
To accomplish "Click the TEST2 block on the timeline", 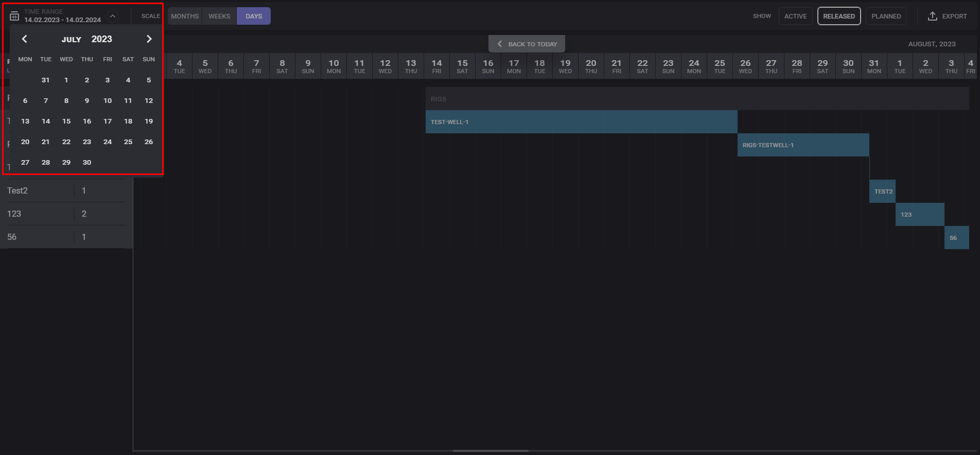I will [x=883, y=191].
